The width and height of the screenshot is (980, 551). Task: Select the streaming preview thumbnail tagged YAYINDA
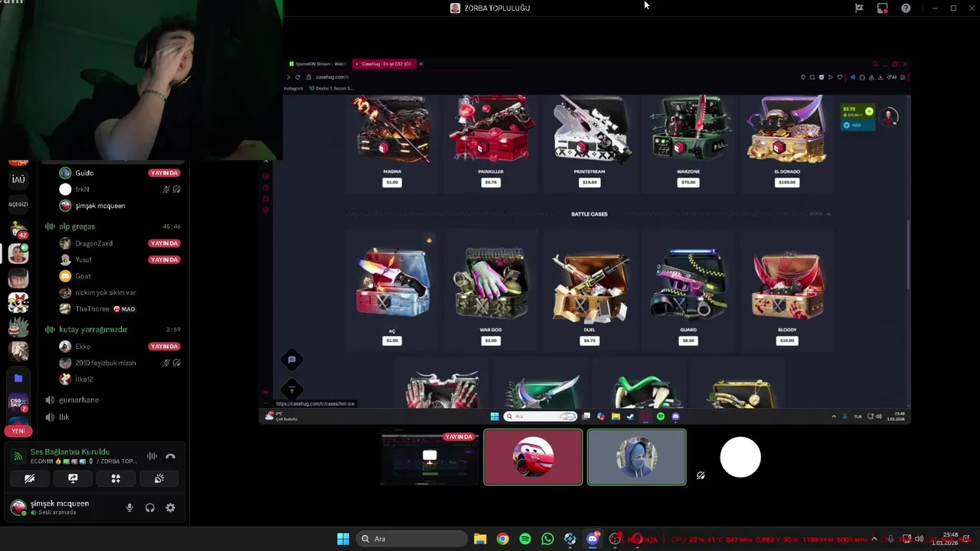pos(430,458)
